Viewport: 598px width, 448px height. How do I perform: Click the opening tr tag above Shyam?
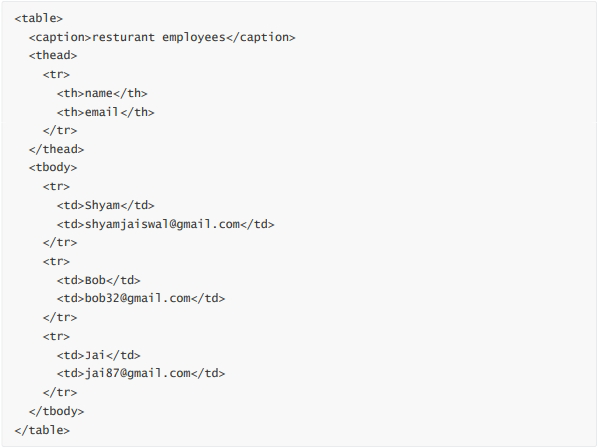[56, 186]
